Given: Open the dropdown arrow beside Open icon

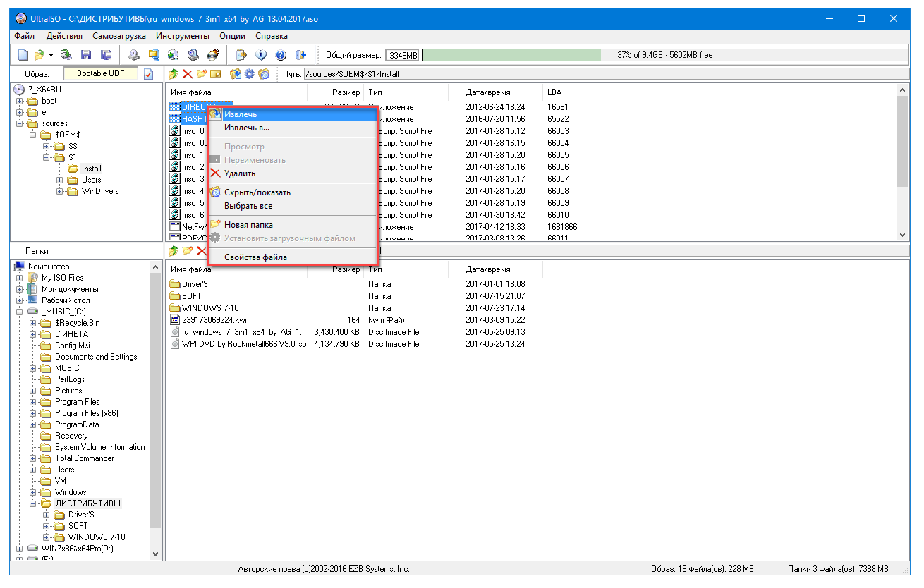Looking at the screenshot, I should [x=51, y=55].
